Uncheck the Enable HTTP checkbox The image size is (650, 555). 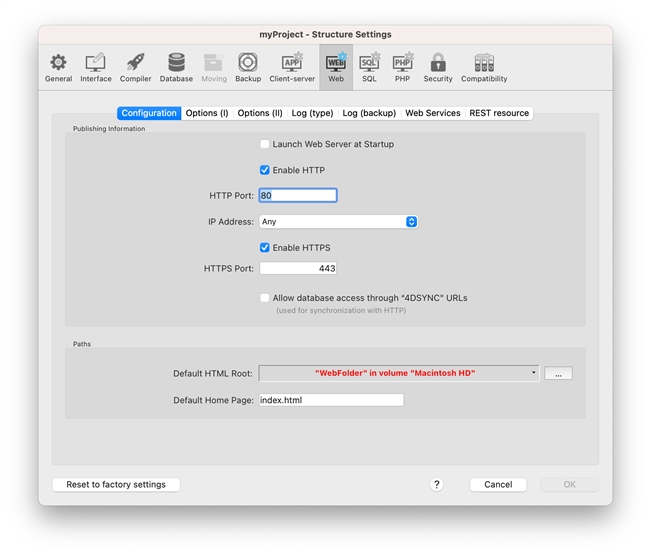(265, 170)
